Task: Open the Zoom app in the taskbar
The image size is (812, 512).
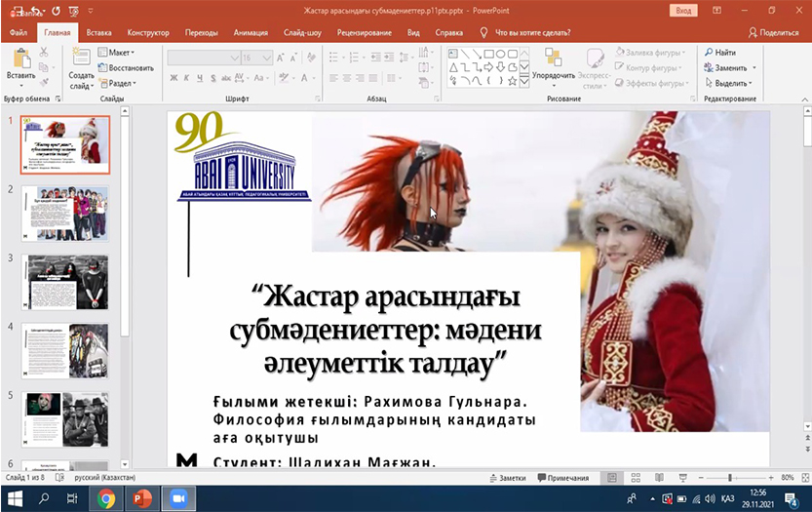Action: [x=178, y=498]
